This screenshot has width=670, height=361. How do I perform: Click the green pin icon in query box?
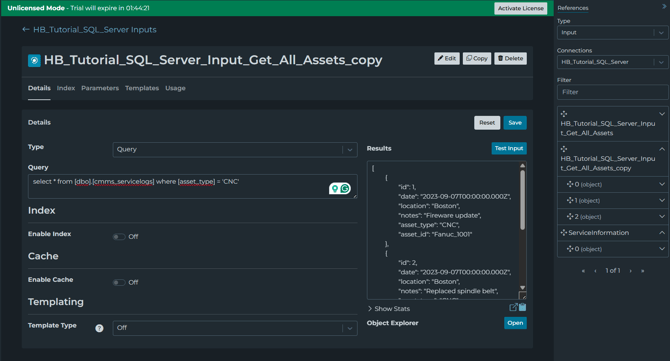tap(335, 188)
